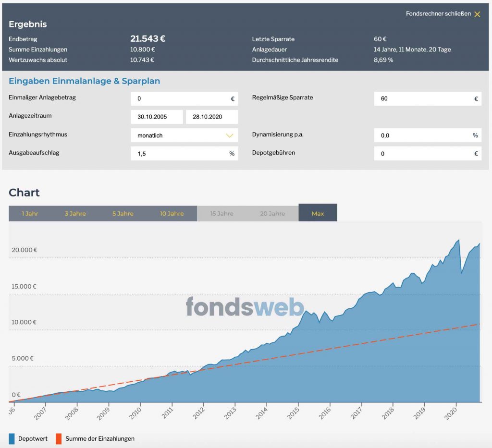Image resolution: width=492 pixels, height=448 pixels.
Task: Choose the 5 Jahre time range
Action: 123,214
